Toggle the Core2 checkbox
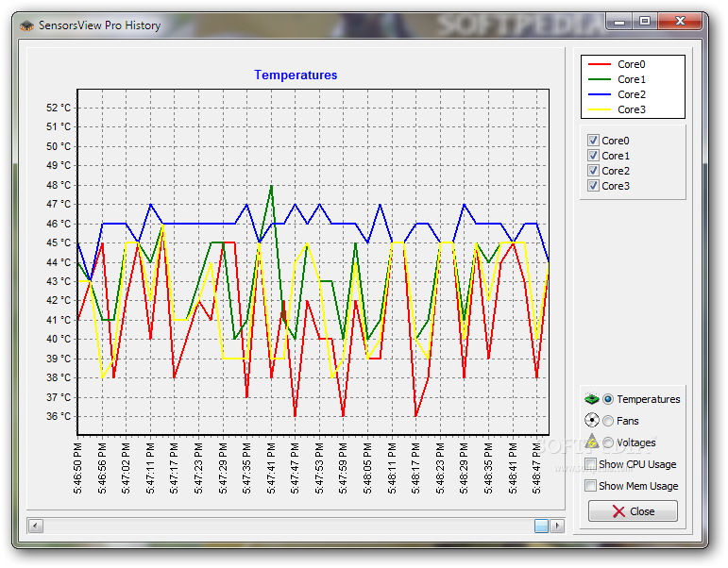Screen dimensions: 728x568 pos(593,171)
